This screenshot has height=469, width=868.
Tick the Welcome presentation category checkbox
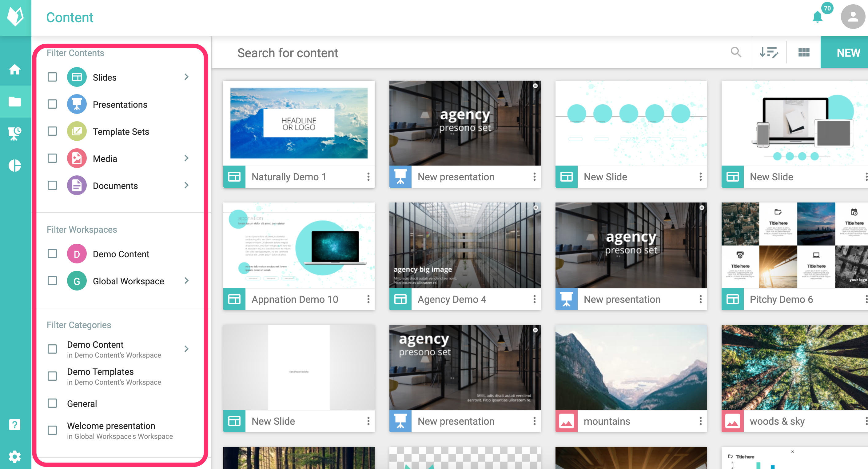[52, 430]
